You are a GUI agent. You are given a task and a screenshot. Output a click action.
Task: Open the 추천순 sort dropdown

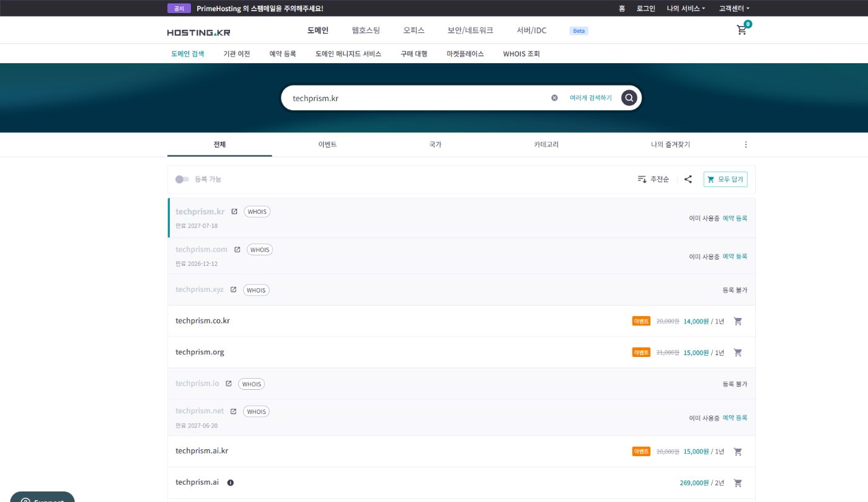coord(653,179)
